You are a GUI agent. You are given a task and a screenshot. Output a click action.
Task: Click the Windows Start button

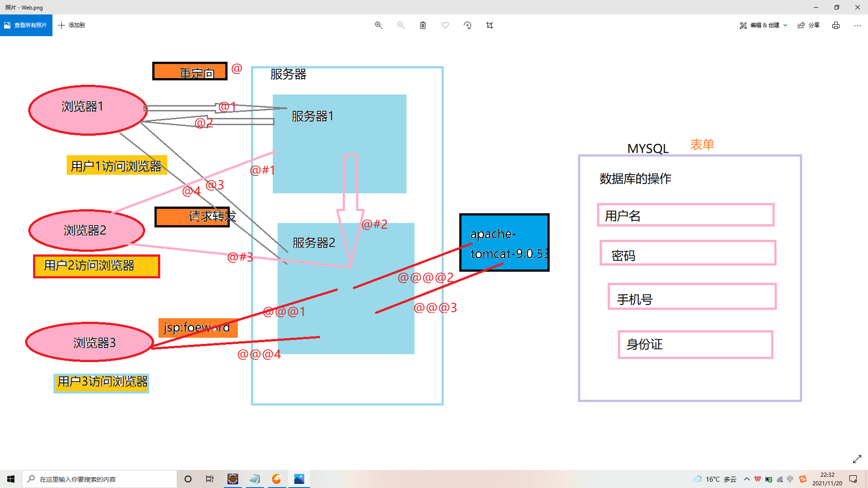[x=11, y=479]
